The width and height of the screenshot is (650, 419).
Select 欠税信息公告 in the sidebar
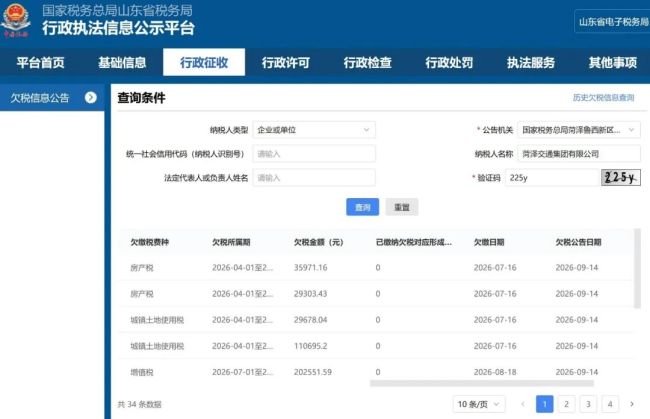click(x=52, y=97)
